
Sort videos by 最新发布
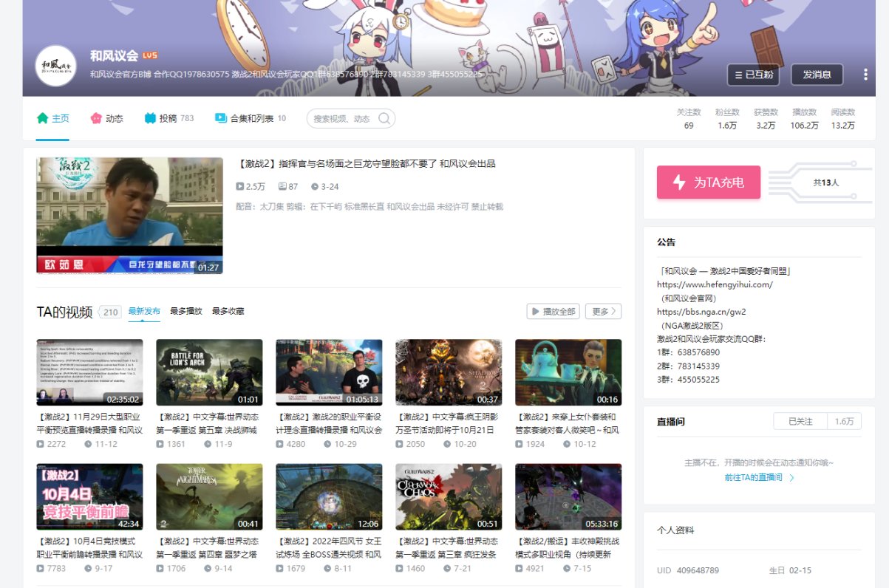144,311
